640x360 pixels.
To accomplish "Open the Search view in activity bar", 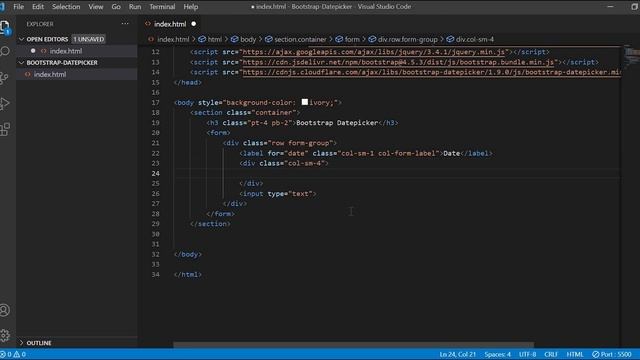I will click(x=5, y=51).
